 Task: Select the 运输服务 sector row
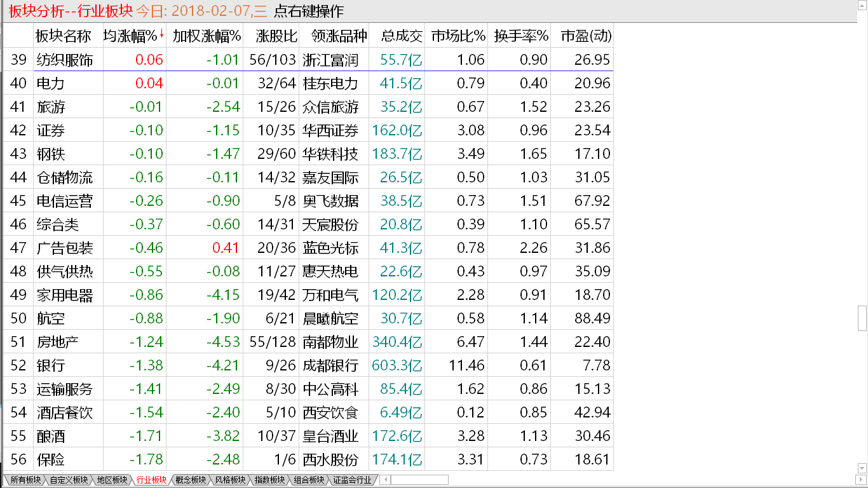click(308, 389)
